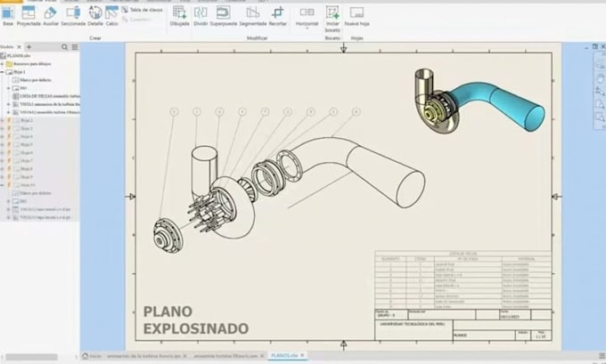Switch to animación de la turbina tab
The height and width of the screenshot is (364, 606).
(143, 356)
